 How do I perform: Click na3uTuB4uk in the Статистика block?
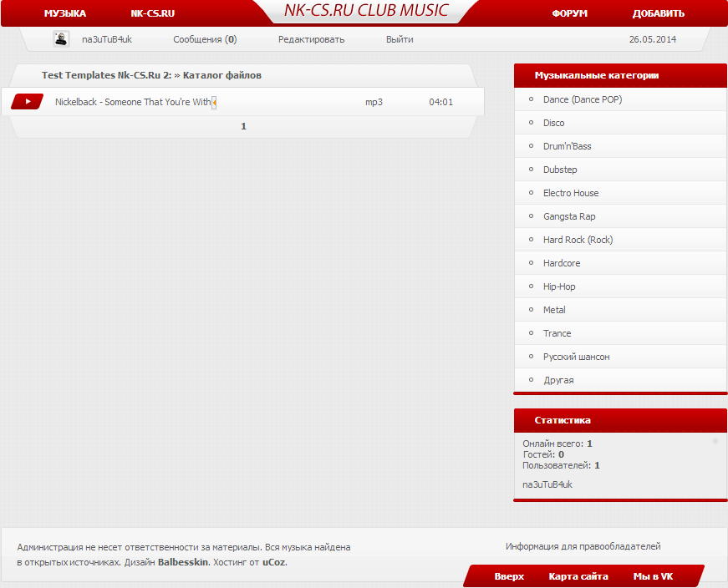point(547,484)
